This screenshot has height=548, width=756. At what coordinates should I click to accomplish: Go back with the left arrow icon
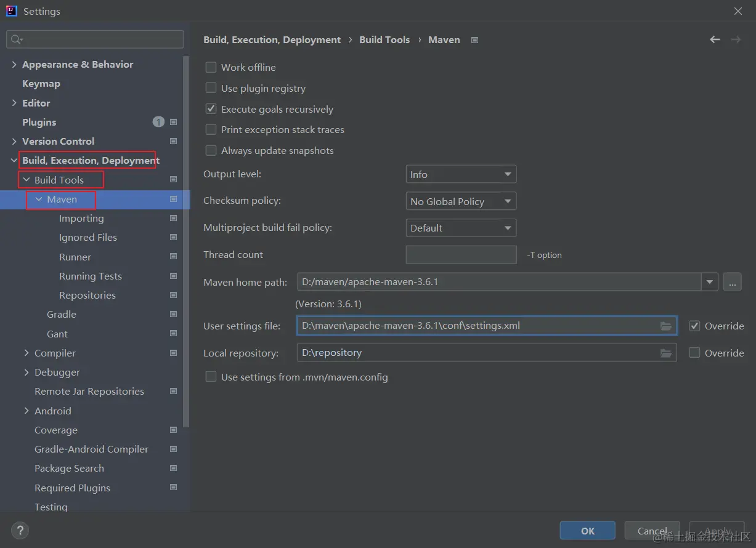point(715,39)
